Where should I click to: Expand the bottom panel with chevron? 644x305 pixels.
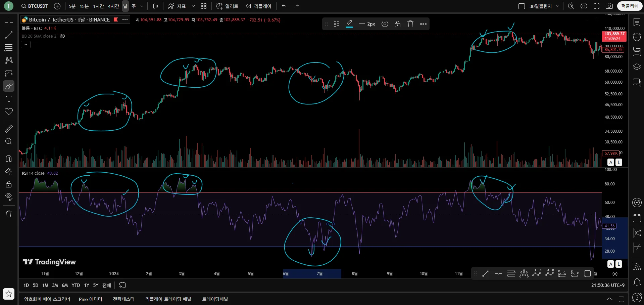609,299
